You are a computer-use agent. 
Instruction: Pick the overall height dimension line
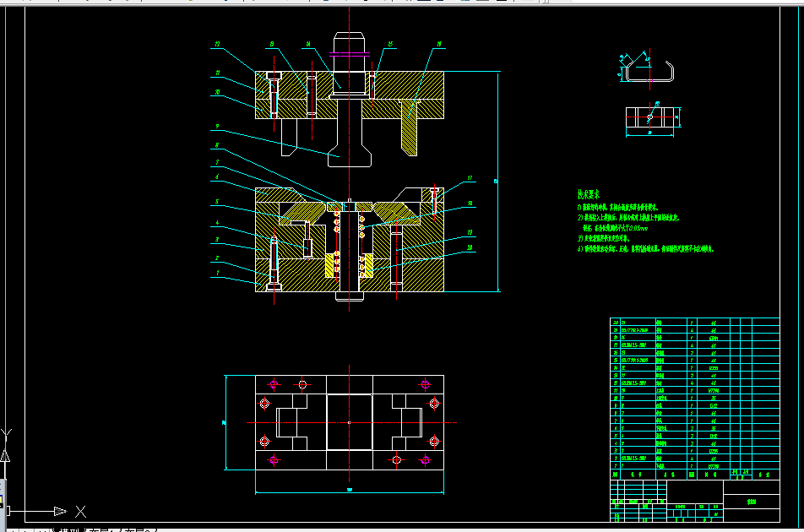(498, 182)
